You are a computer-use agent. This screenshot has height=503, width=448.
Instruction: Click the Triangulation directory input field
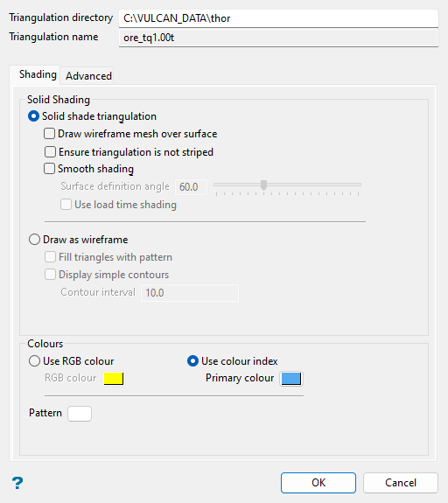[278, 18]
